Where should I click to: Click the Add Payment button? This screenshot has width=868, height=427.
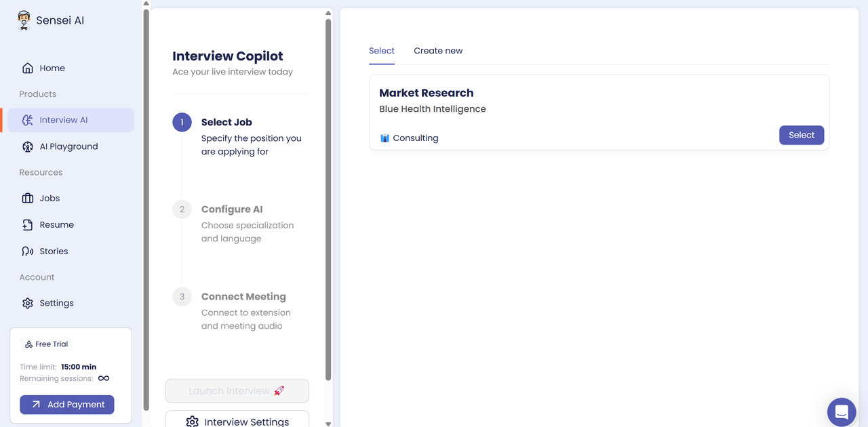[x=67, y=405]
